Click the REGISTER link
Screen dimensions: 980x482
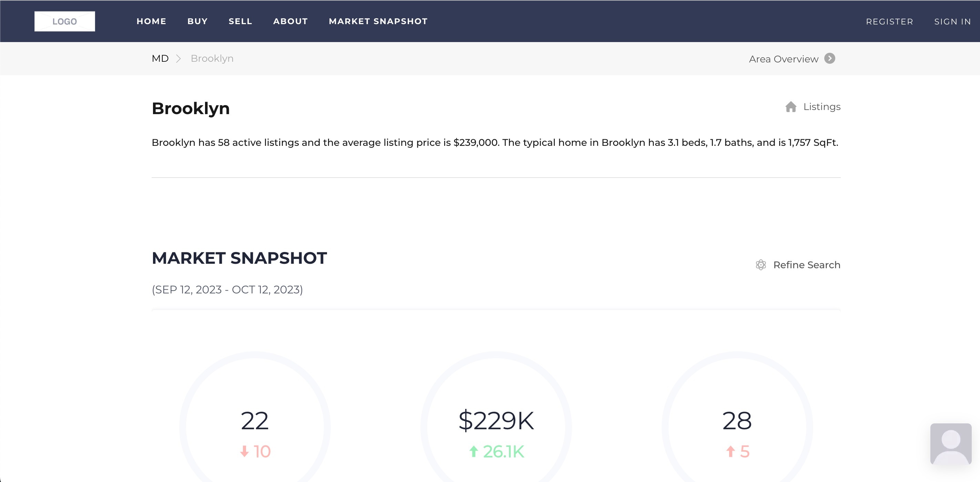point(889,22)
